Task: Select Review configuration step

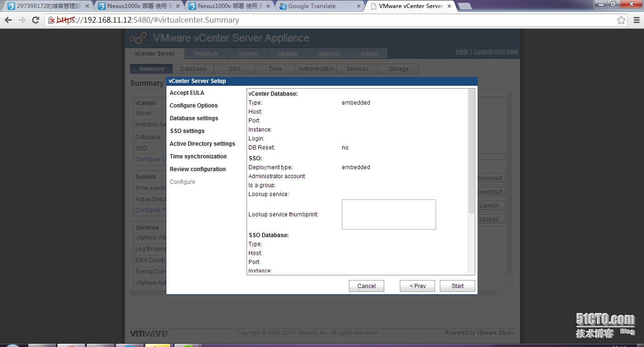Action: coord(198,169)
